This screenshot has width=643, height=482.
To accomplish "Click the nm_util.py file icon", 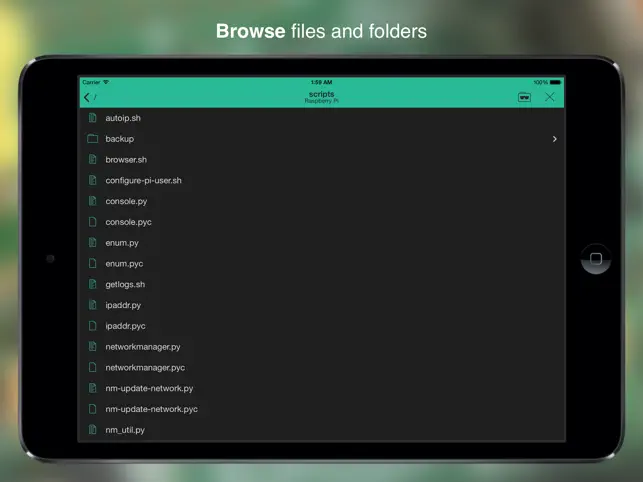I will tap(93, 430).
